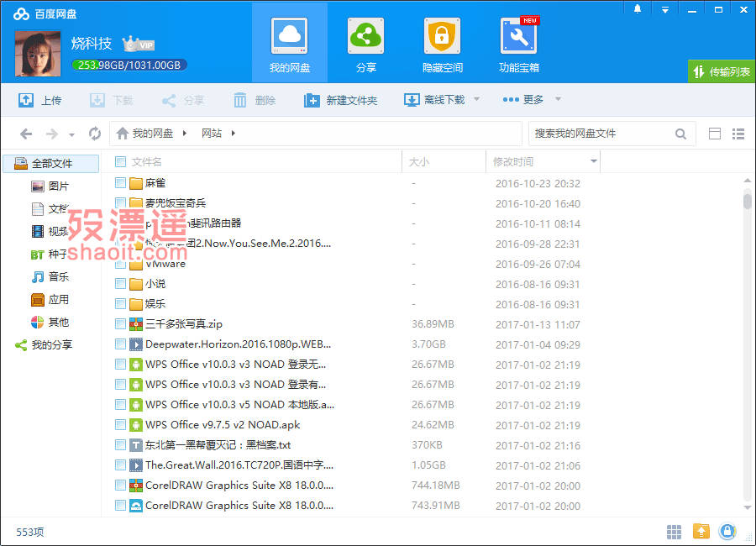Sort by 文件名 column header
The width and height of the screenshot is (756, 546).
pos(146,161)
